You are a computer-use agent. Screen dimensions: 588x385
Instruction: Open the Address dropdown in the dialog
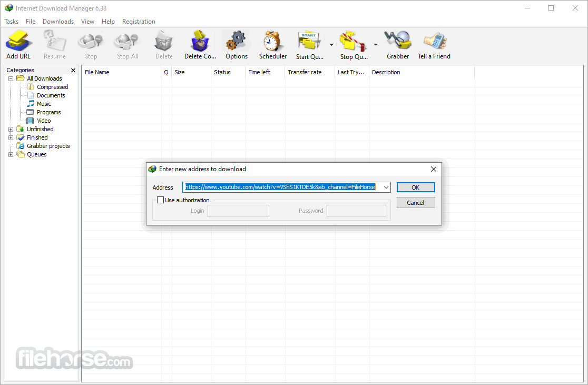coord(385,187)
